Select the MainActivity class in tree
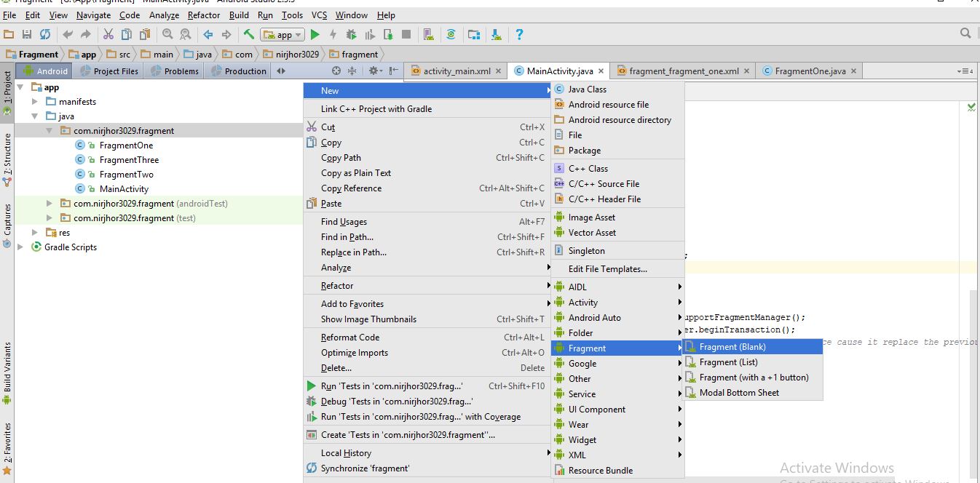980x483 pixels. click(x=124, y=189)
